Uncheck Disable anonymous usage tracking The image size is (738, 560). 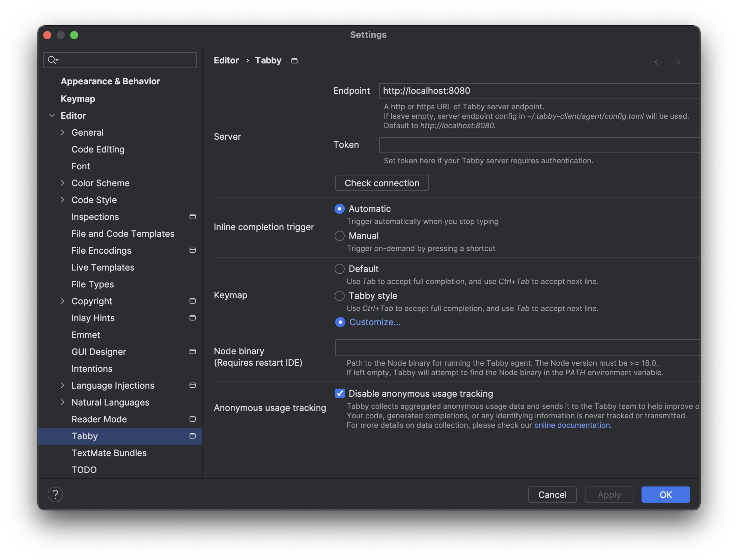[340, 393]
